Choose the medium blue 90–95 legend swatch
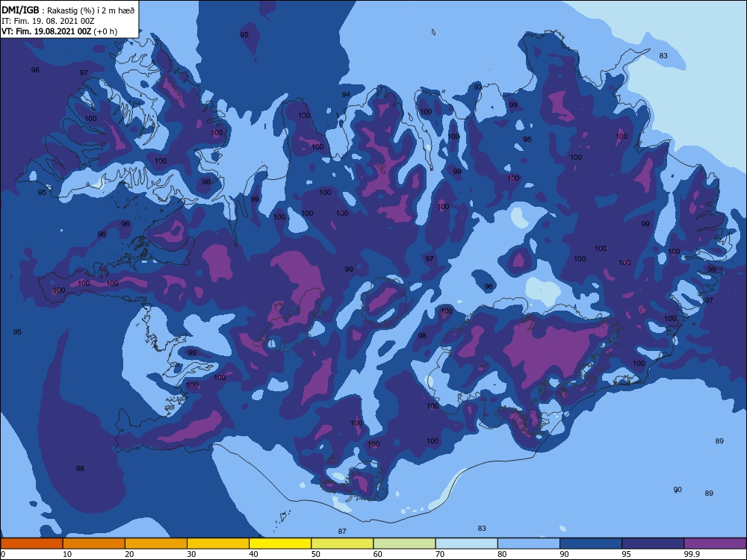This screenshot has width=747, height=560. [x=591, y=544]
